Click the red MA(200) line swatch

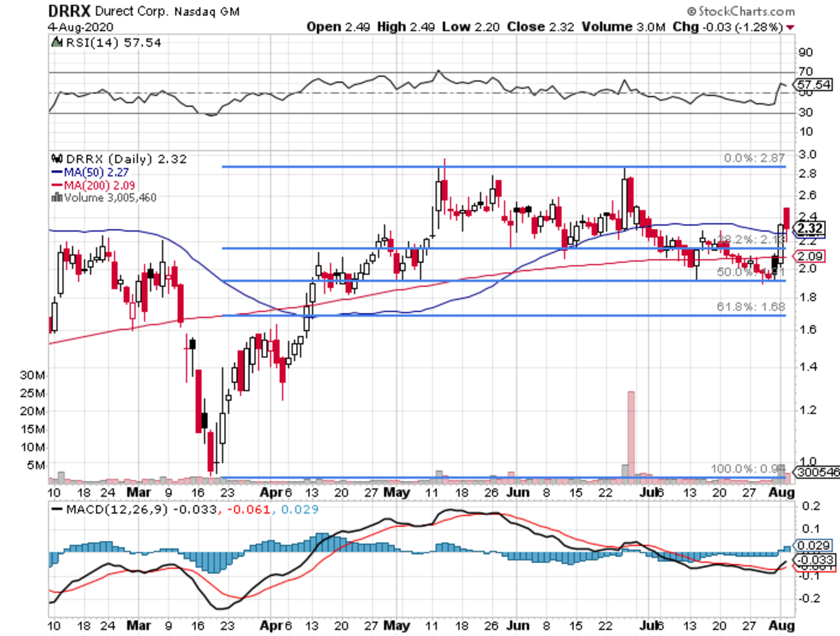(x=58, y=183)
